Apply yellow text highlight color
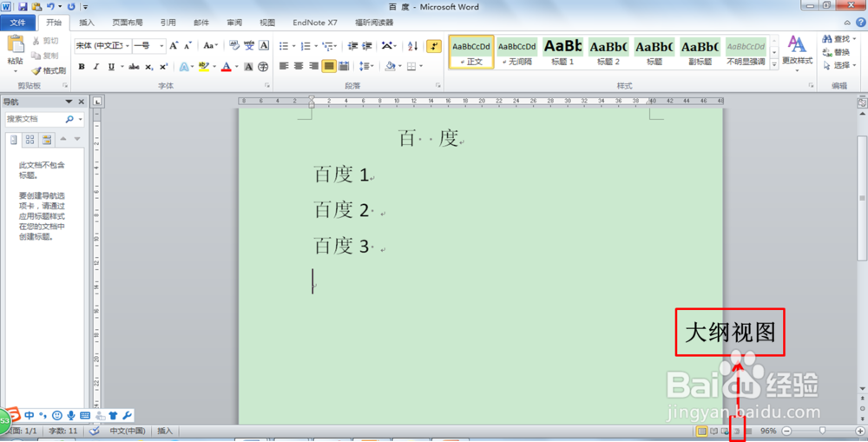This screenshot has width=868, height=442. tap(203, 67)
